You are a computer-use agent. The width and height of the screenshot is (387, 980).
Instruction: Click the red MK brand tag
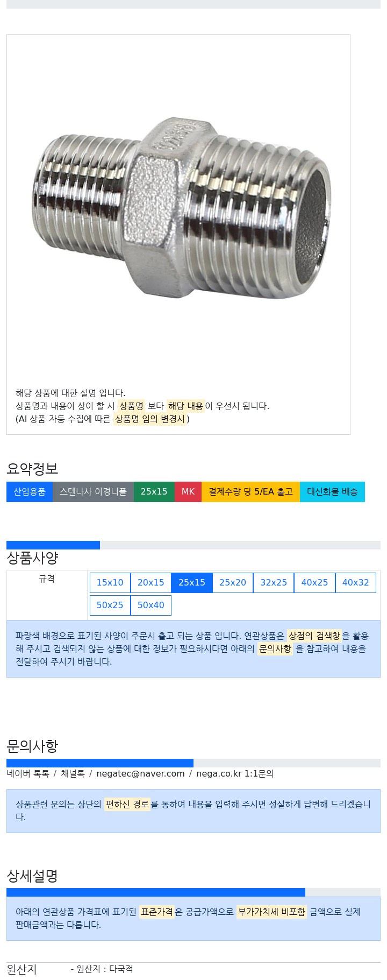pos(188,492)
